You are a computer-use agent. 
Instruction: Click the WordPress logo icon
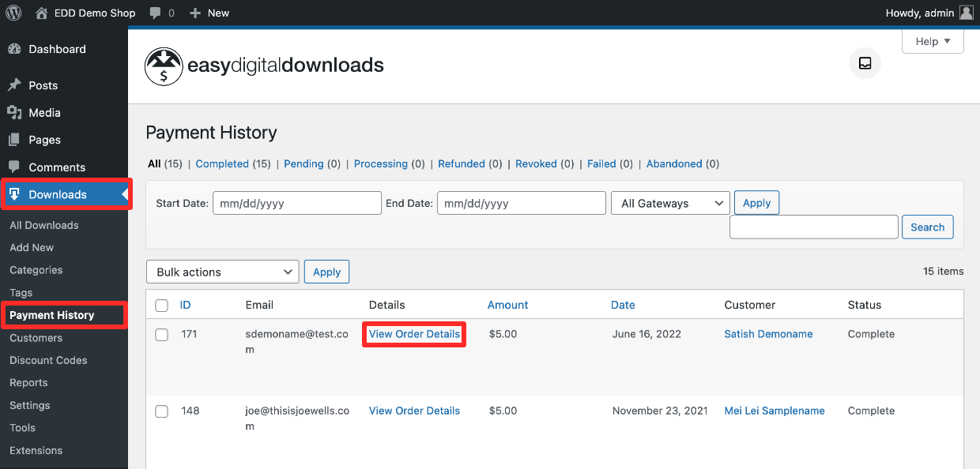point(13,13)
